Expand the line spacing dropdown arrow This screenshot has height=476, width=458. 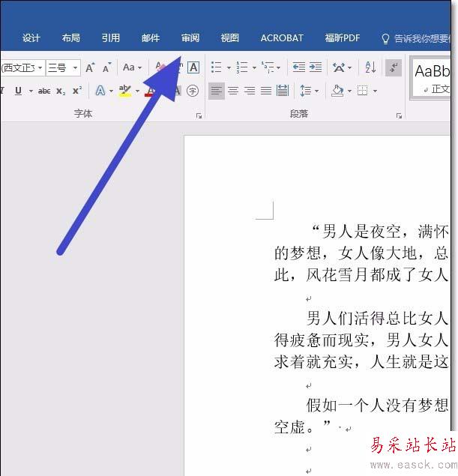[x=316, y=91]
